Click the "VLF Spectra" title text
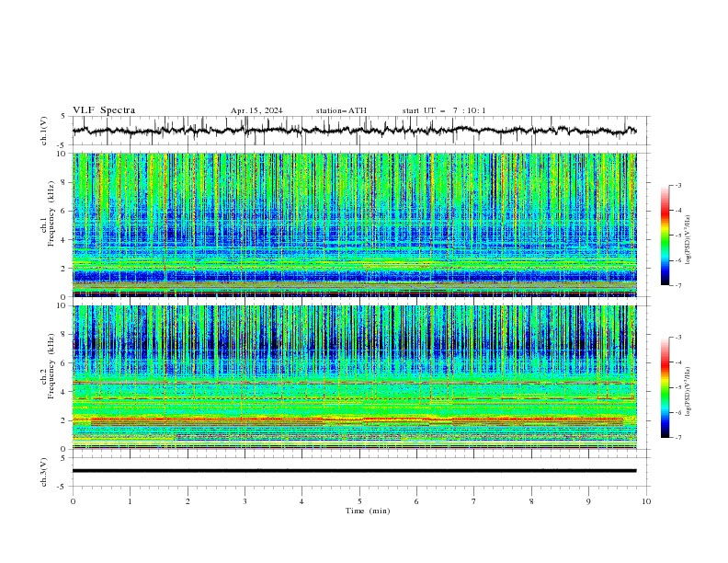The image size is (728, 563). pos(104,110)
